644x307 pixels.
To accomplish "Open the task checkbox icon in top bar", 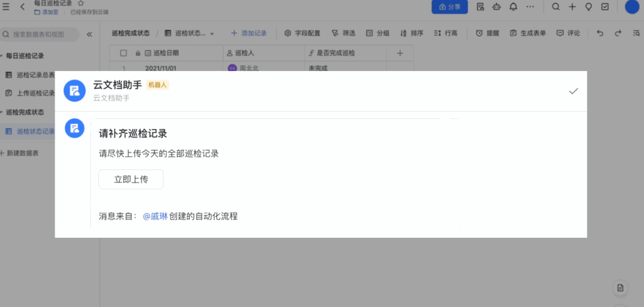I will point(605,7).
